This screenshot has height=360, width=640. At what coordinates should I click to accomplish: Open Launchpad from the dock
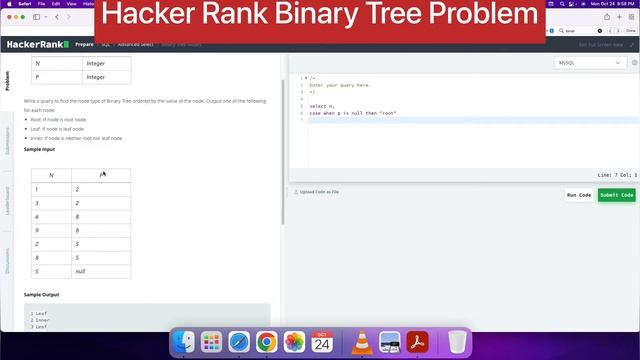[x=211, y=342]
